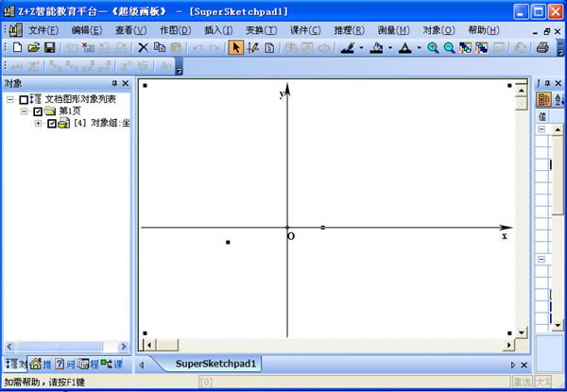This screenshot has height=392, width=567.
Task: Click the object panel horizontal scrollbar right arrow
Action: click(123, 347)
